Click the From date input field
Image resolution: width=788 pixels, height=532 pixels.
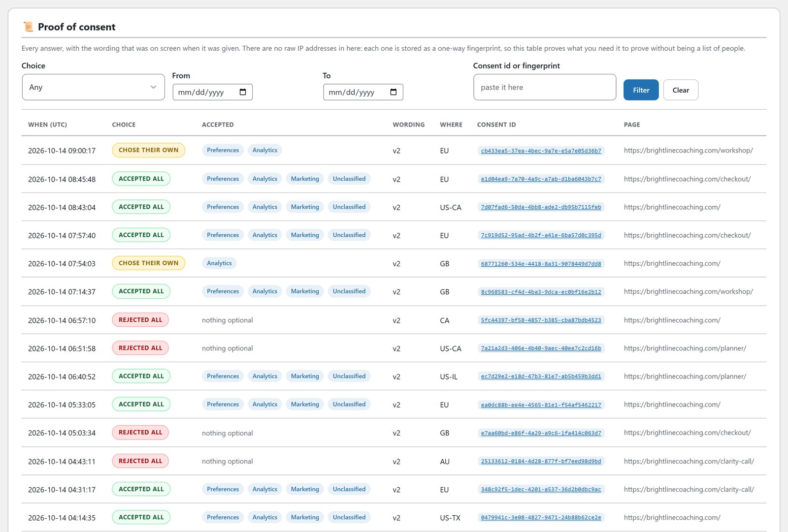click(x=212, y=92)
